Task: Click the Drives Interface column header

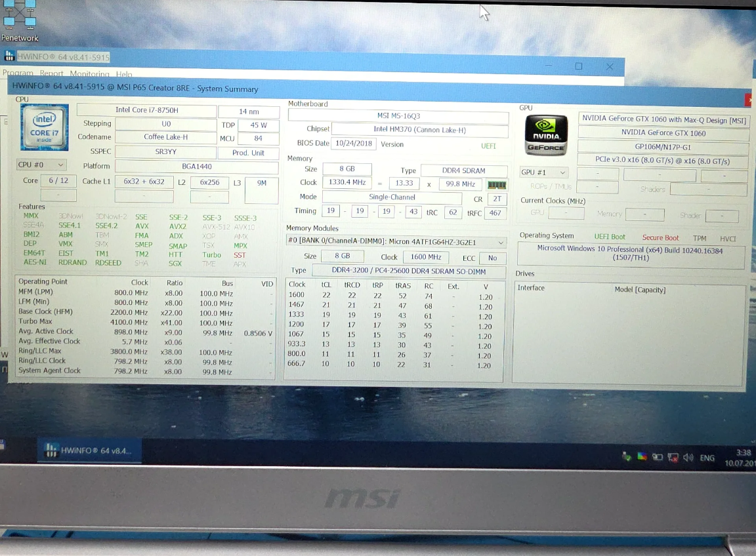Action: [531, 288]
